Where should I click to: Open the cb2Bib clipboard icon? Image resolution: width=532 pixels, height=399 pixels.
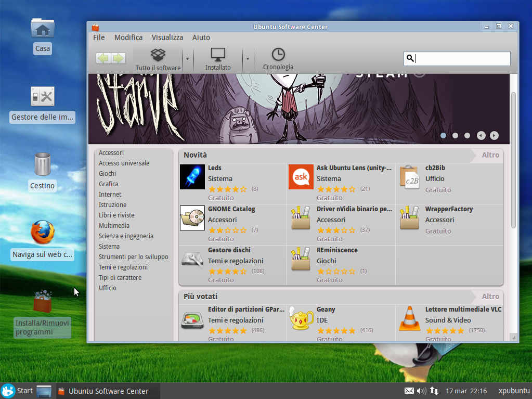click(409, 177)
